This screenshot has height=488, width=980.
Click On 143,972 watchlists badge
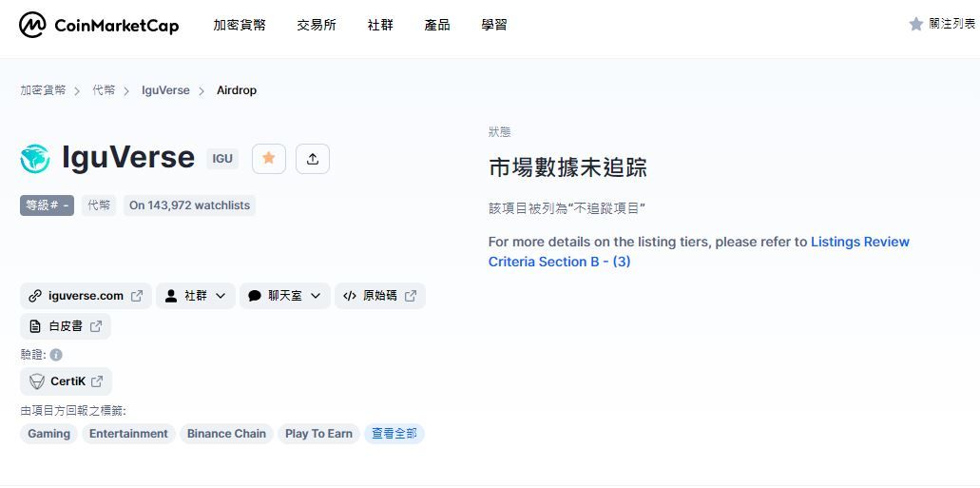coord(189,205)
